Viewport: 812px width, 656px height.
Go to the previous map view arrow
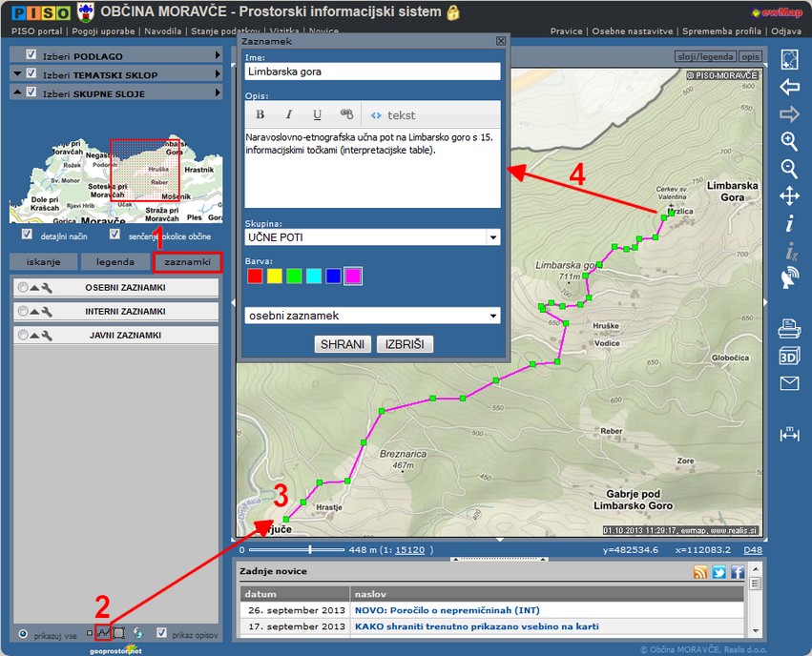[789, 88]
